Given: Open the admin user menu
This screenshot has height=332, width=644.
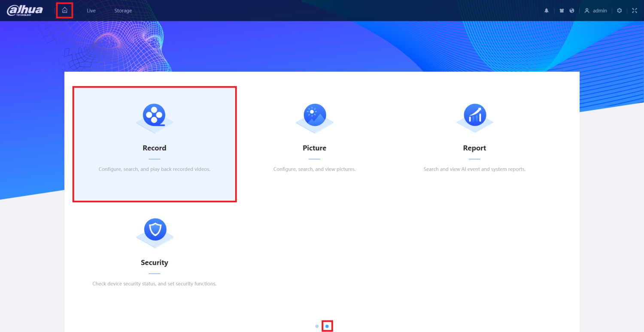Looking at the screenshot, I should click(x=595, y=11).
